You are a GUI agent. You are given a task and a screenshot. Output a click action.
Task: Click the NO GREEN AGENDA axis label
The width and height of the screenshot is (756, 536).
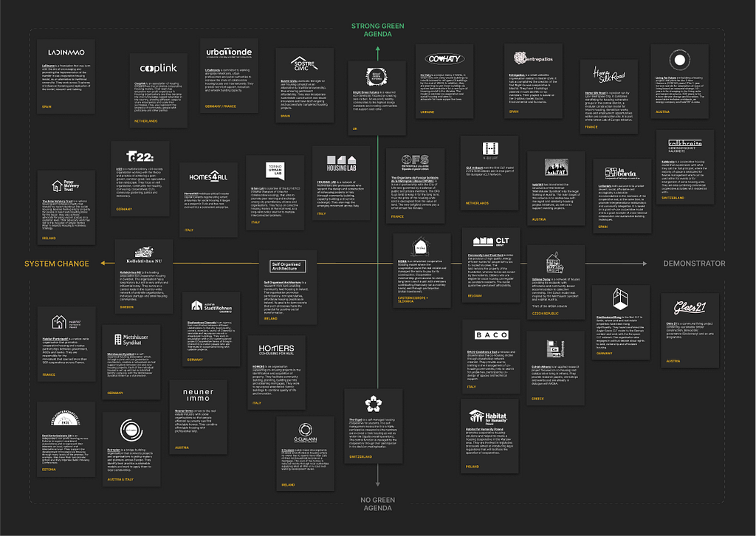[x=377, y=504]
